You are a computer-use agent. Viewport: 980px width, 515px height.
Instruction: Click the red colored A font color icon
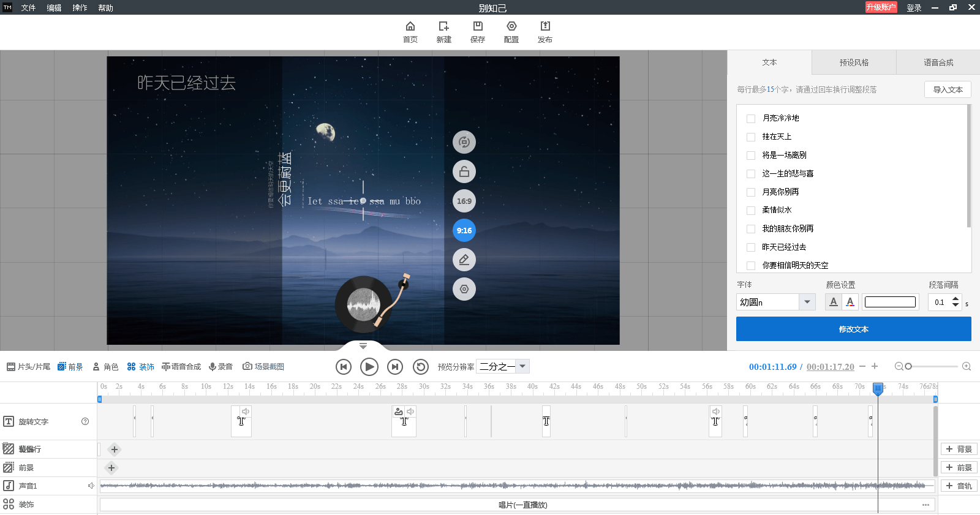coord(850,302)
